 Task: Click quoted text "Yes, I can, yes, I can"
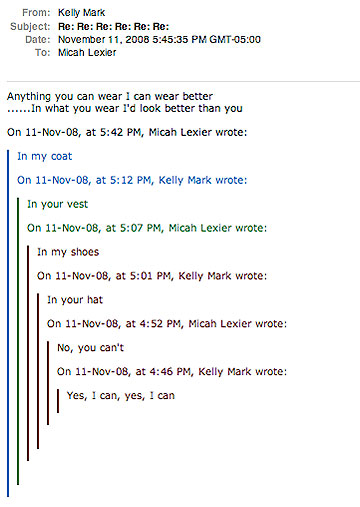coord(121,396)
